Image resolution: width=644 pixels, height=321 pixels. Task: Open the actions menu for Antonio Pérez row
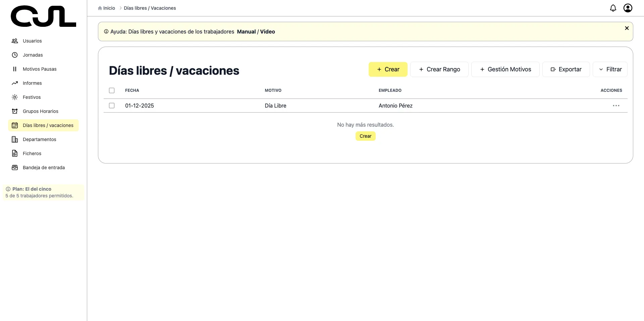click(x=616, y=106)
